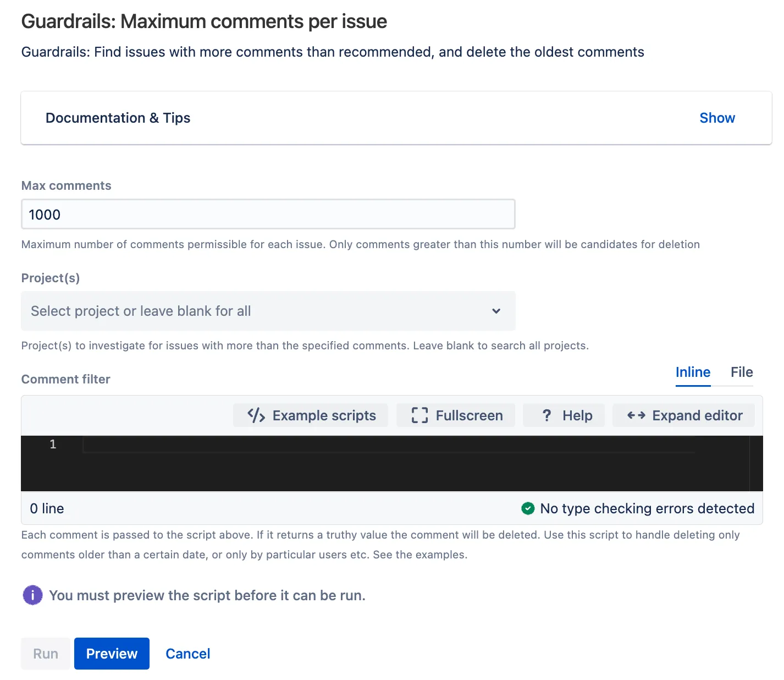The height and width of the screenshot is (680, 784).
Task: Click the Preview button
Action: coord(112,654)
